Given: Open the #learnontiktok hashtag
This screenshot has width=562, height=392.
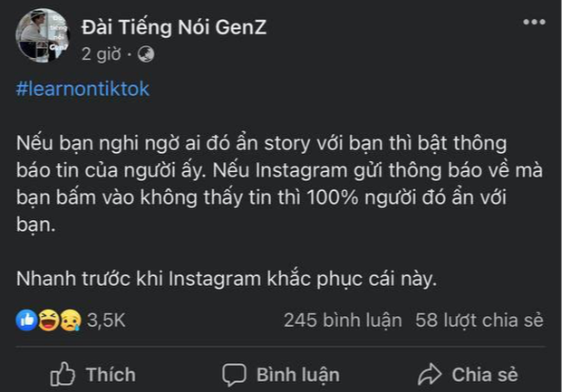Looking at the screenshot, I should (x=82, y=90).
